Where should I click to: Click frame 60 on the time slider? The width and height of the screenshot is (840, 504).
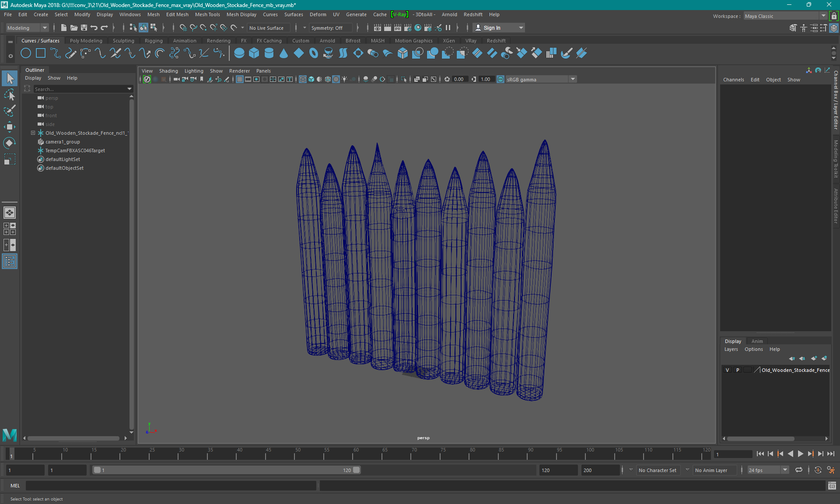point(353,454)
